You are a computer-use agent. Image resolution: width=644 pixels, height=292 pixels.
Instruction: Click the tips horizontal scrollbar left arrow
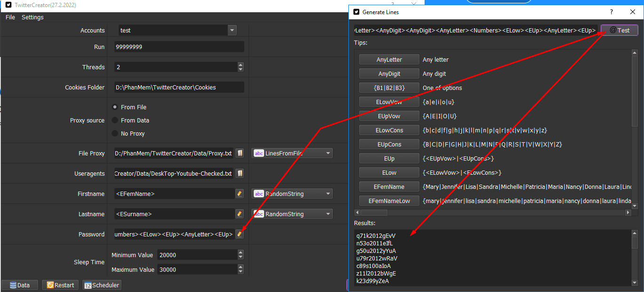pyautogui.click(x=357, y=213)
